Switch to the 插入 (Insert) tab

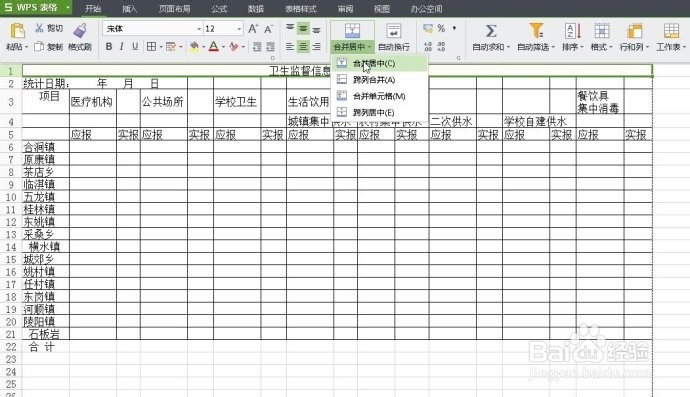click(129, 8)
